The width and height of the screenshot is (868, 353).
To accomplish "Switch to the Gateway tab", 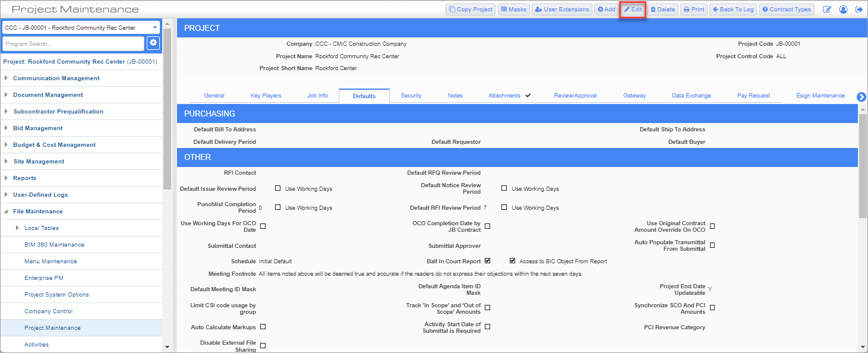I will pos(635,96).
